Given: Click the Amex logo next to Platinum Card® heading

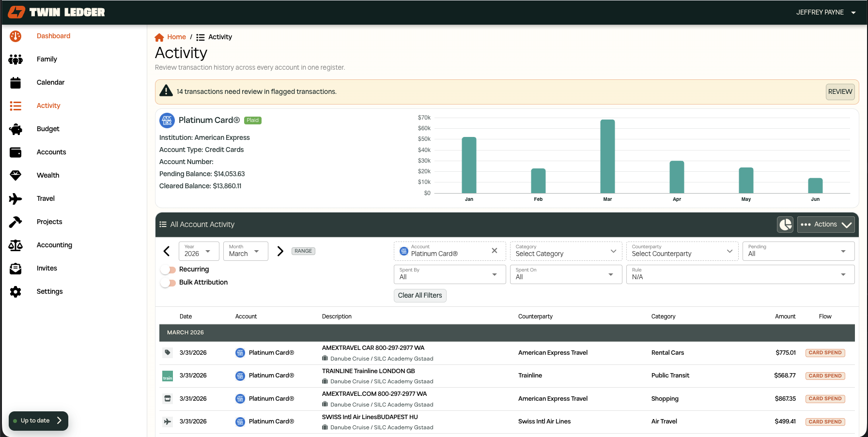Looking at the screenshot, I should [x=167, y=120].
